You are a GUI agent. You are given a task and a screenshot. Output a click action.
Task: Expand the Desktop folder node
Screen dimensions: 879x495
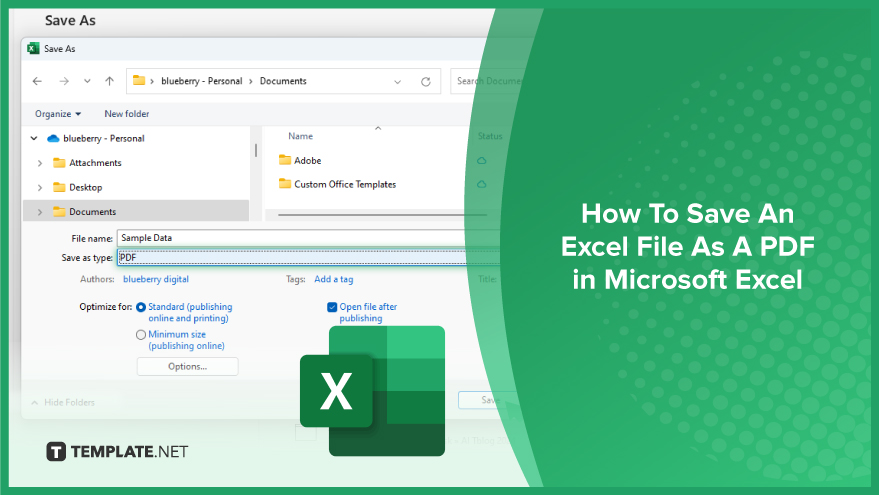tap(40, 188)
